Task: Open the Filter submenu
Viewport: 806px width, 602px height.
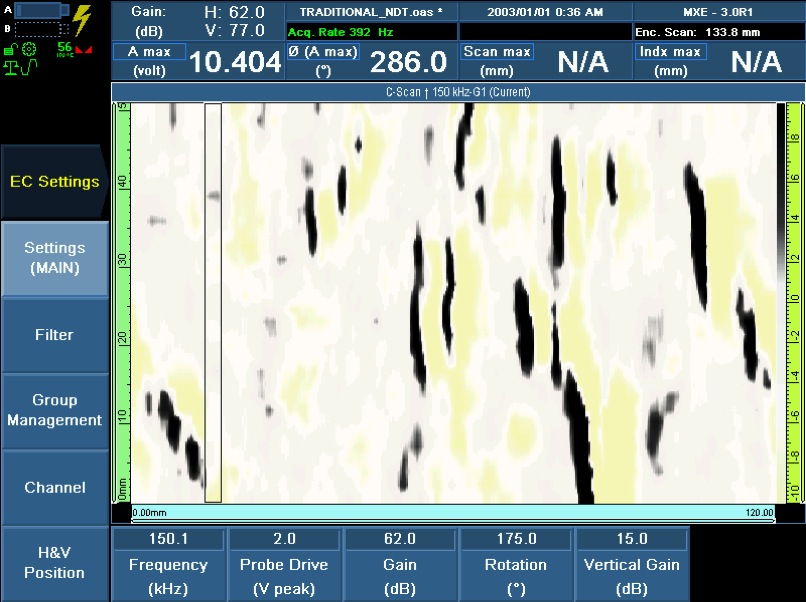Action: point(54,335)
